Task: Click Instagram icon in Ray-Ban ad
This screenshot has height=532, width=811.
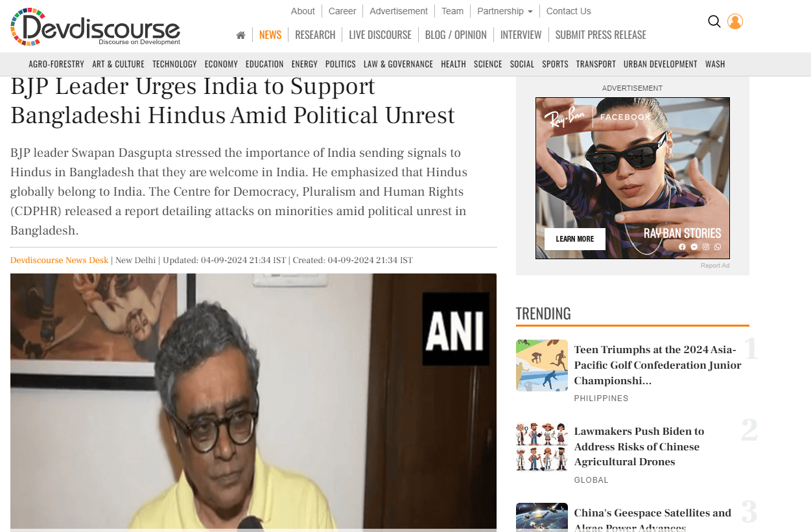Action: pos(706,247)
